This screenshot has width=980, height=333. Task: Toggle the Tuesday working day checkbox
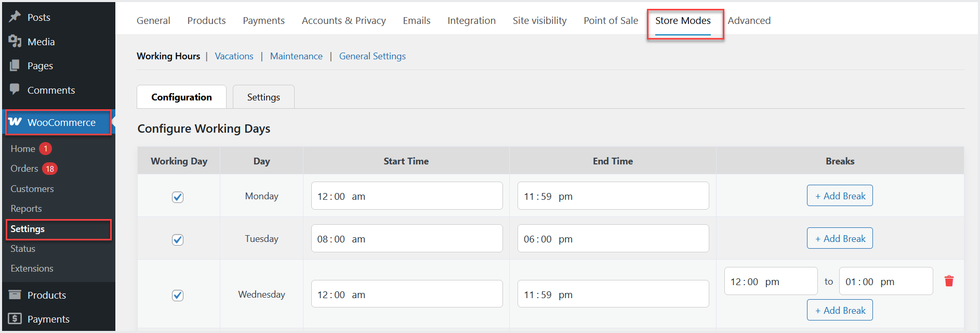178,239
